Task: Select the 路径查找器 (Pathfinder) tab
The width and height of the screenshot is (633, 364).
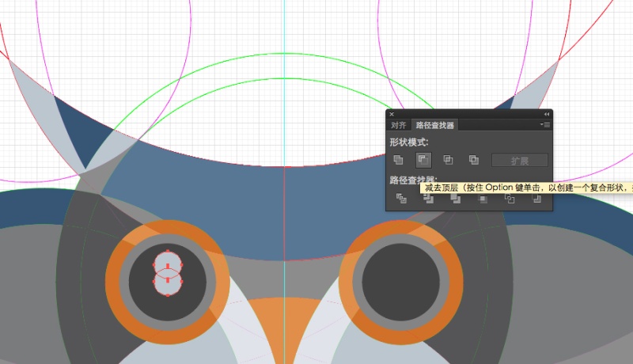Action: point(434,125)
